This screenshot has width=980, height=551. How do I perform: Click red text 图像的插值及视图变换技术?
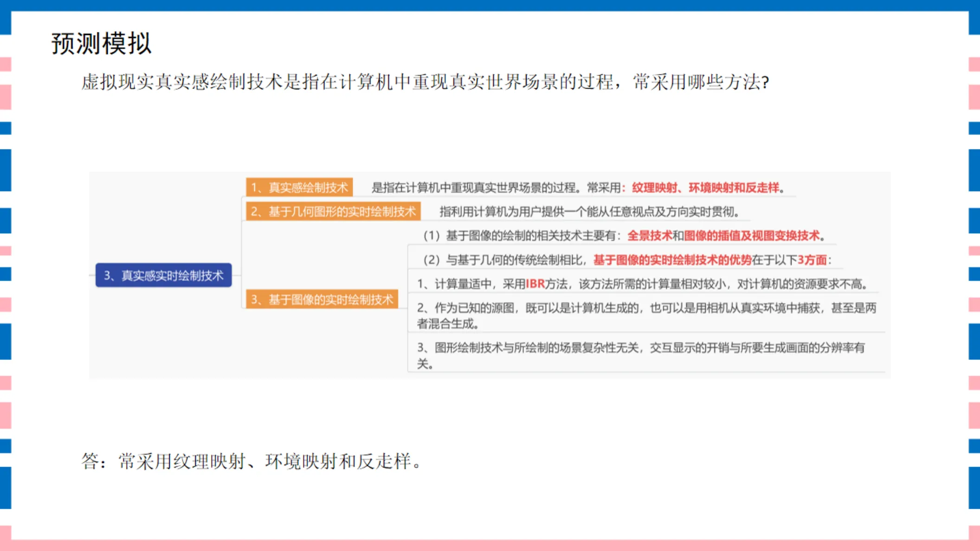pos(752,236)
